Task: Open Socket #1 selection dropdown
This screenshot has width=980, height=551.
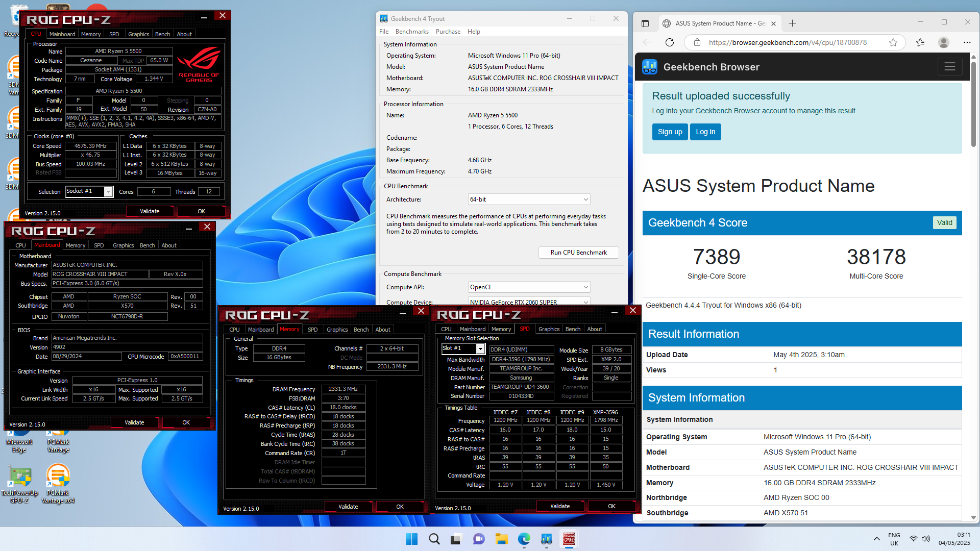Action: point(108,191)
